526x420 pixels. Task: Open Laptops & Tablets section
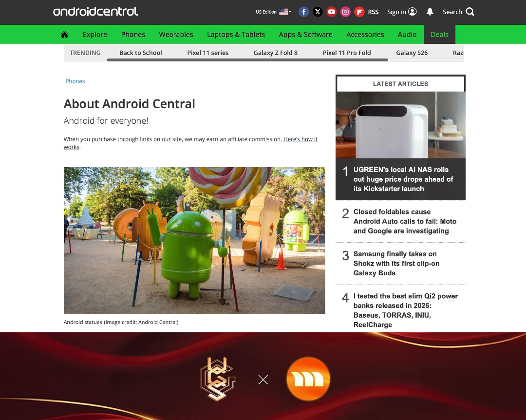pos(236,34)
